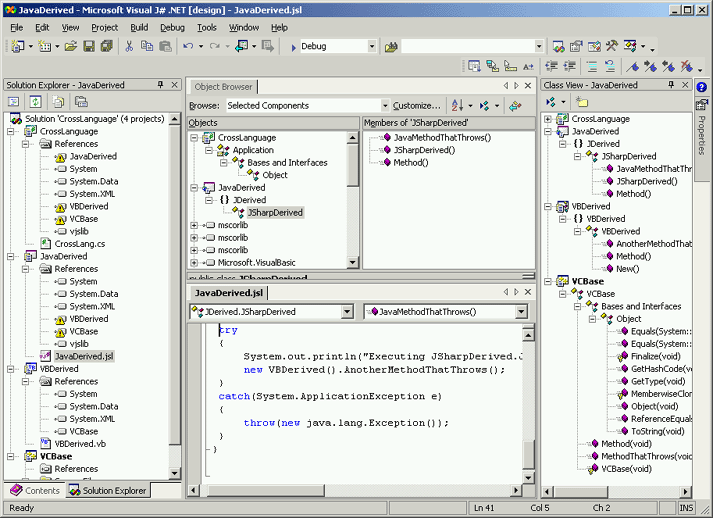Switch to the Contents tab
This screenshot has height=518, width=713.
pyautogui.click(x=35, y=491)
